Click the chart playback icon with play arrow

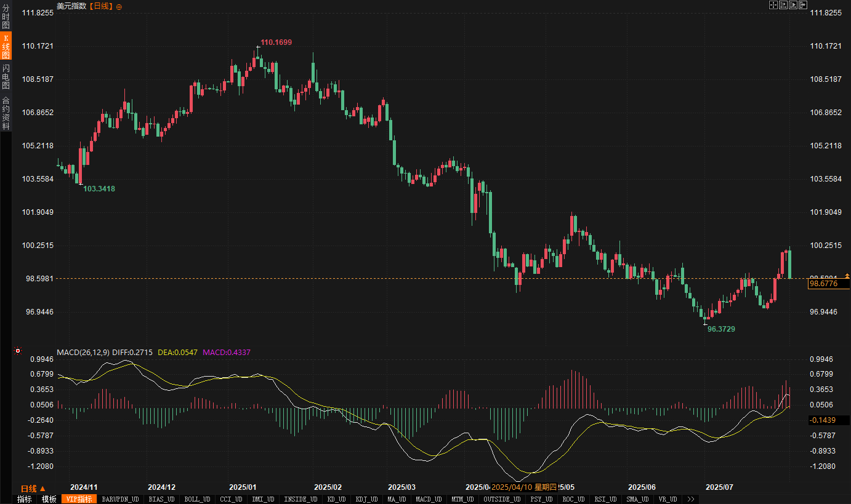(x=793, y=5)
